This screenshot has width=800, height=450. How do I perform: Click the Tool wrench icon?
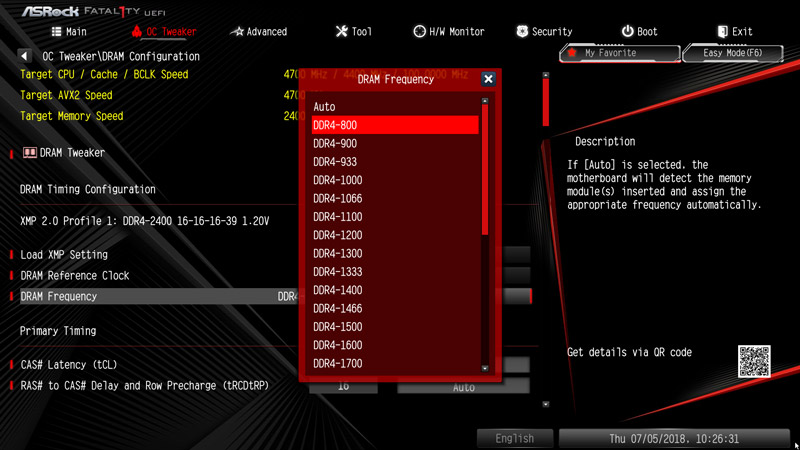point(341,32)
